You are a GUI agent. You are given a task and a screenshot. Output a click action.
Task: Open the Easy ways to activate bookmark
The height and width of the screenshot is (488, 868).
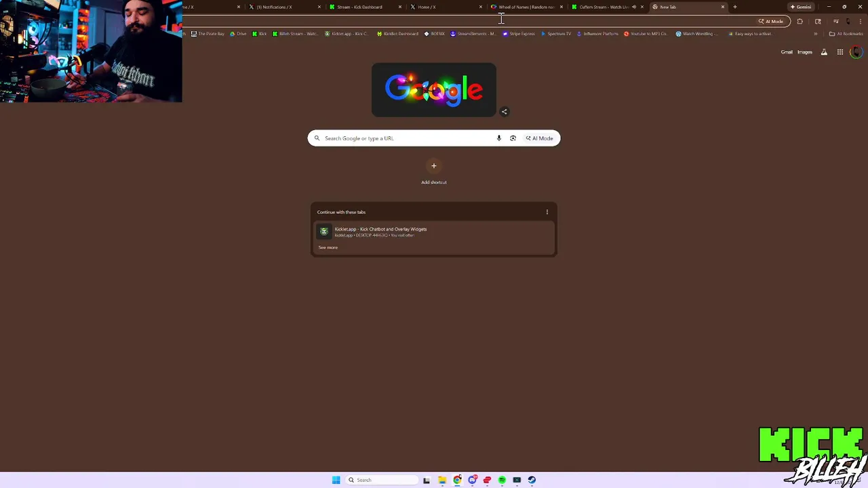(x=750, y=34)
